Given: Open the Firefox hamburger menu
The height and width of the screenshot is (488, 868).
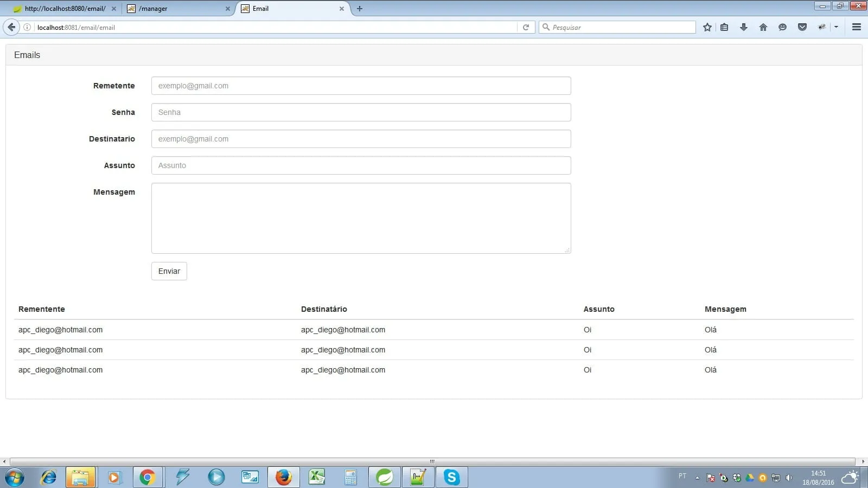Looking at the screenshot, I should [857, 27].
